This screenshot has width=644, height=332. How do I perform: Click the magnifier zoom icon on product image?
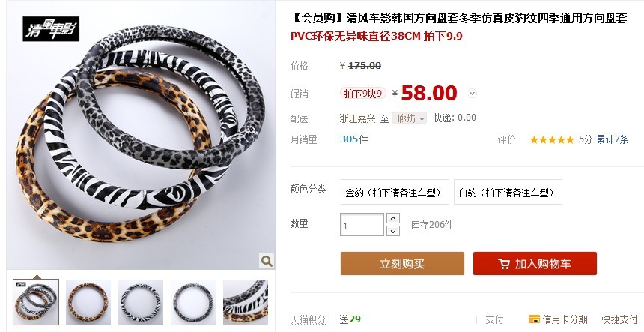click(x=267, y=261)
